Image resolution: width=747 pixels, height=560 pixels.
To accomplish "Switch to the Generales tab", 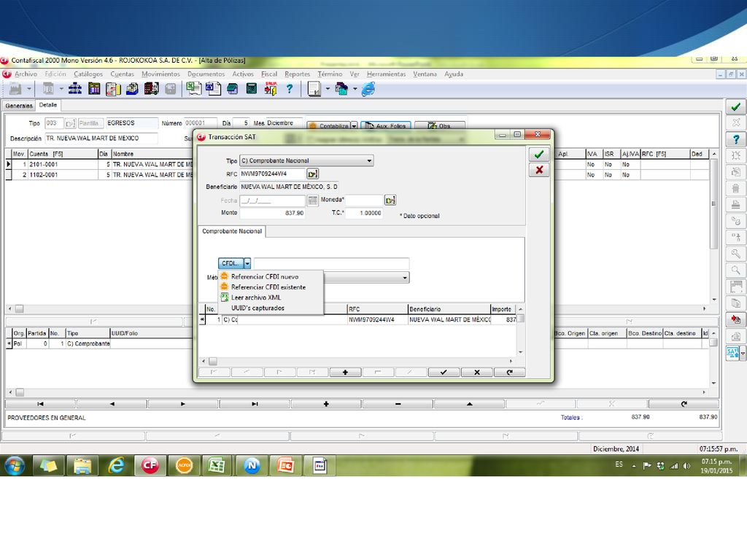I will pyautogui.click(x=19, y=106).
